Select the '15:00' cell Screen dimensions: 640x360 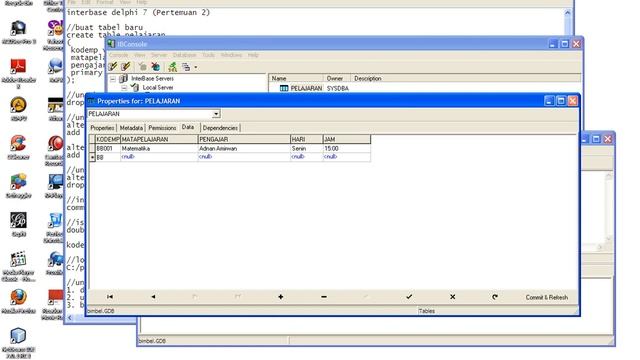click(347, 149)
